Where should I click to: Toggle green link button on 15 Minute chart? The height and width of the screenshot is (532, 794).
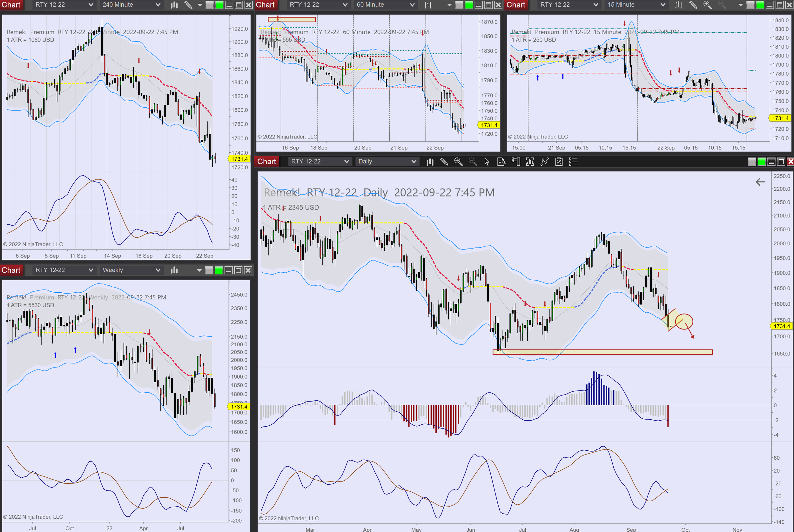pos(760,5)
